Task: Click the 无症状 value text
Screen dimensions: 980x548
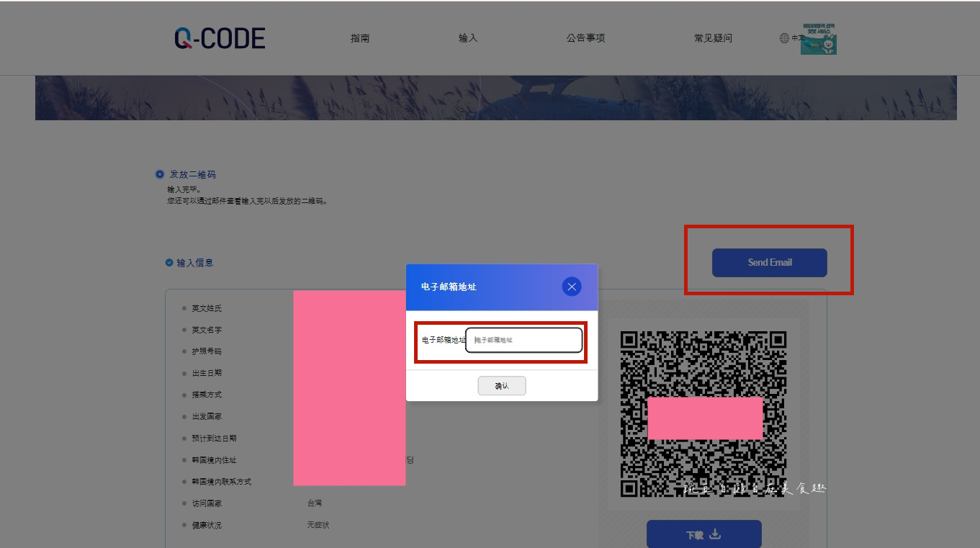Action: [x=318, y=525]
